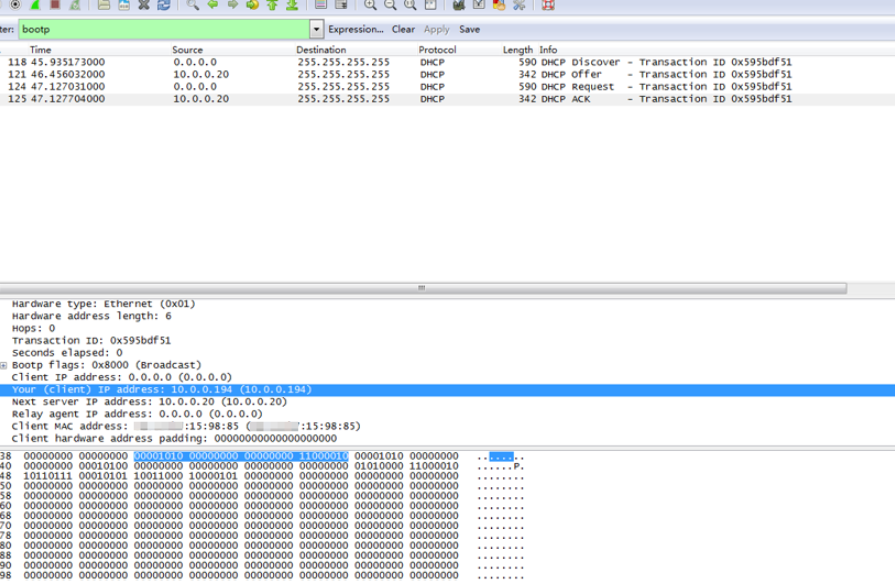Viewport: 895px width, 581px height.
Task: Open help (lifebuoy icon)
Action: tap(548, 5)
